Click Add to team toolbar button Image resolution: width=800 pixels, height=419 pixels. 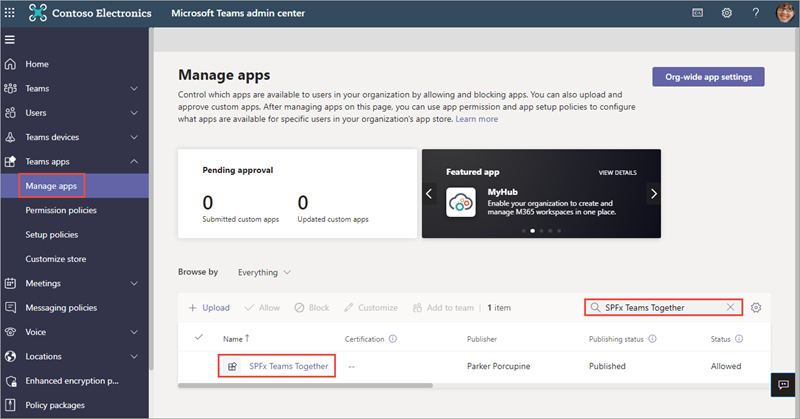click(443, 308)
